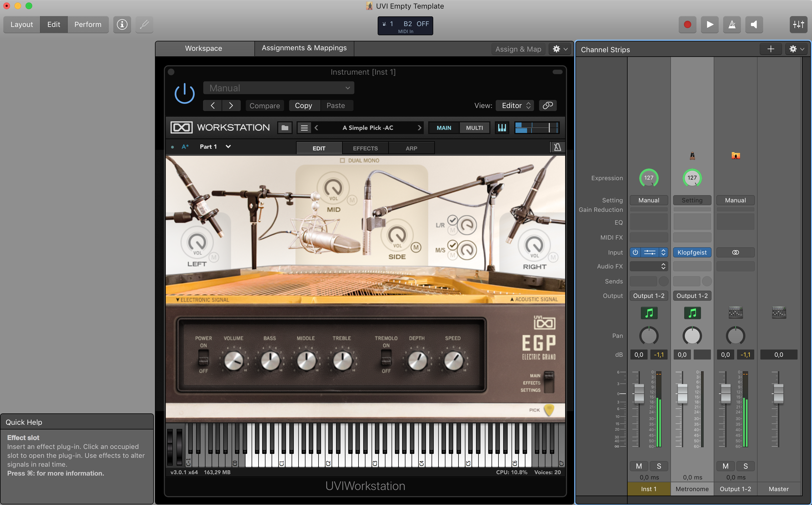Switch to MULTI view
This screenshot has width=812, height=505.
pyautogui.click(x=474, y=128)
